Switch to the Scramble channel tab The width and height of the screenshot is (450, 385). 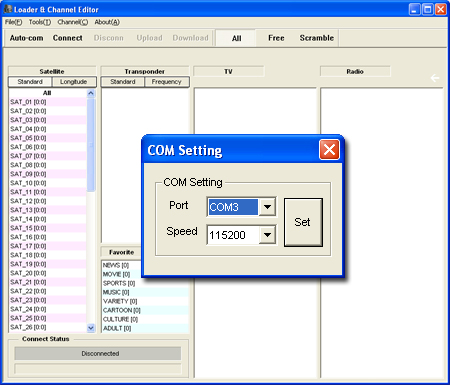point(317,38)
